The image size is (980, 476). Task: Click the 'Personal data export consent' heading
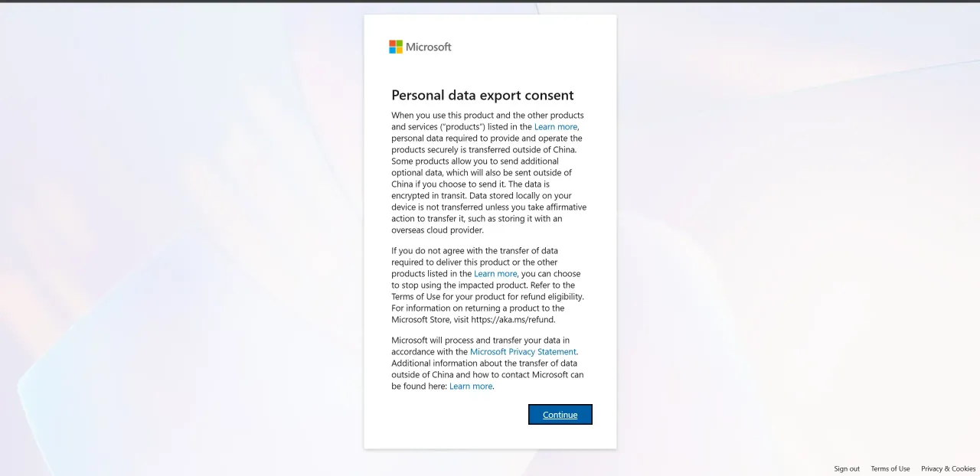point(482,95)
